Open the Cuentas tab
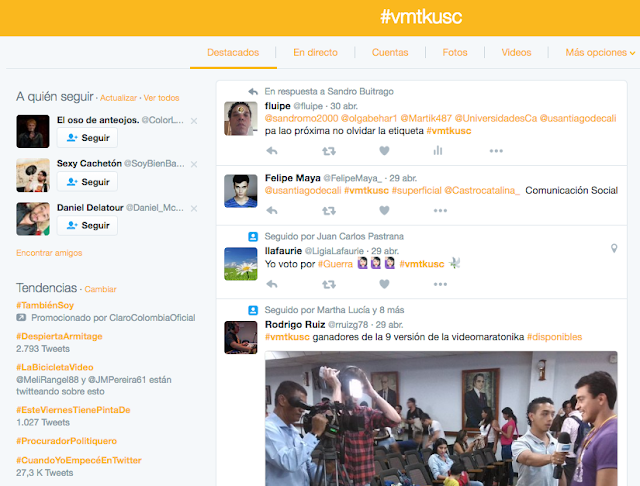 (390, 53)
